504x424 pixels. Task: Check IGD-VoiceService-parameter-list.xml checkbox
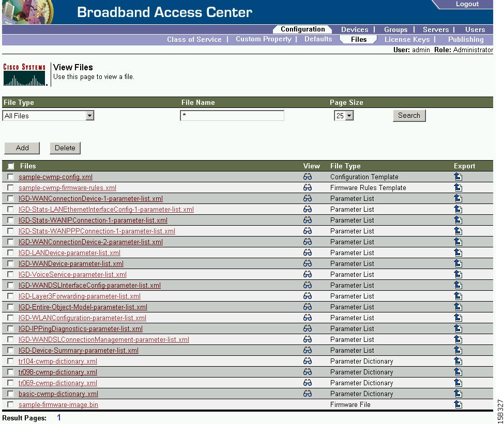(x=11, y=274)
